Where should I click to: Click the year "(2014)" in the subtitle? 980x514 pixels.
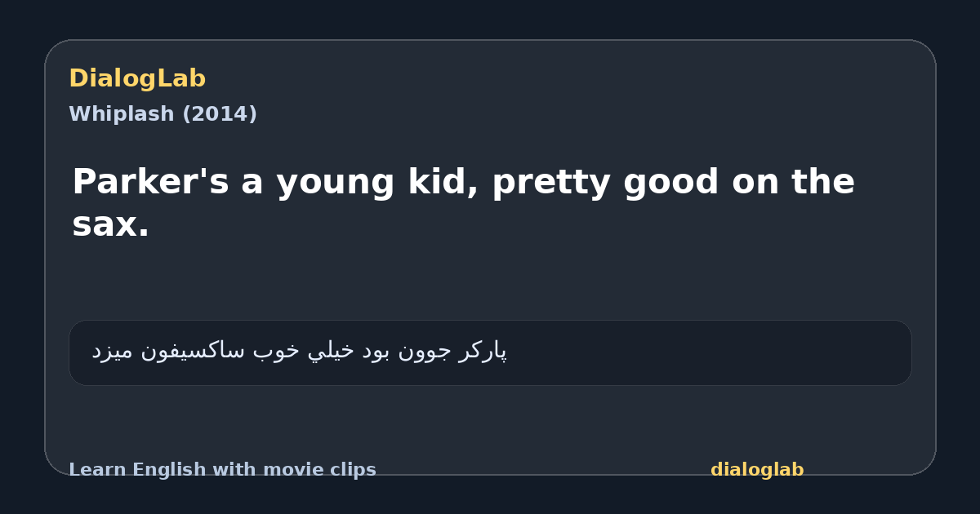[x=219, y=114]
